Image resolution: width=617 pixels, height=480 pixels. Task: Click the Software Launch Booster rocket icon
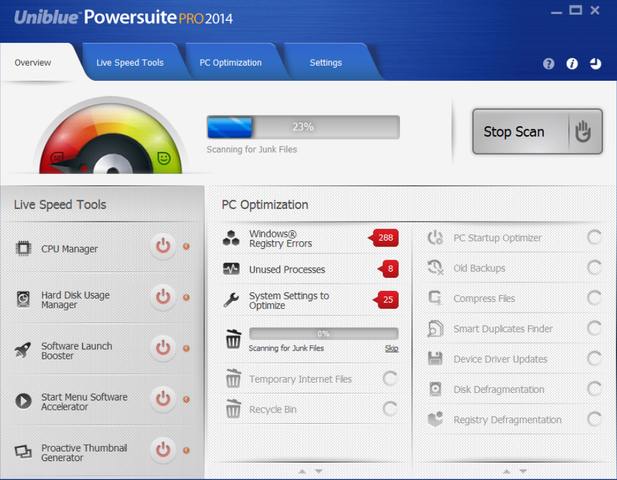coord(23,350)
